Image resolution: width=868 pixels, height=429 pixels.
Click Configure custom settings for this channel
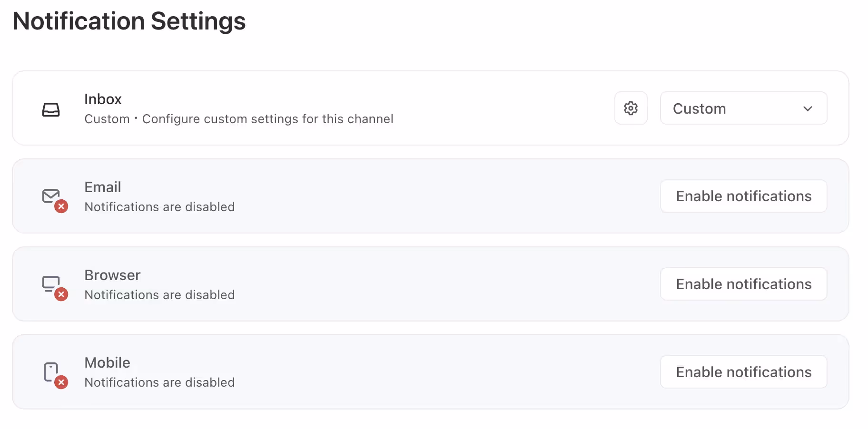coord(267,119)
